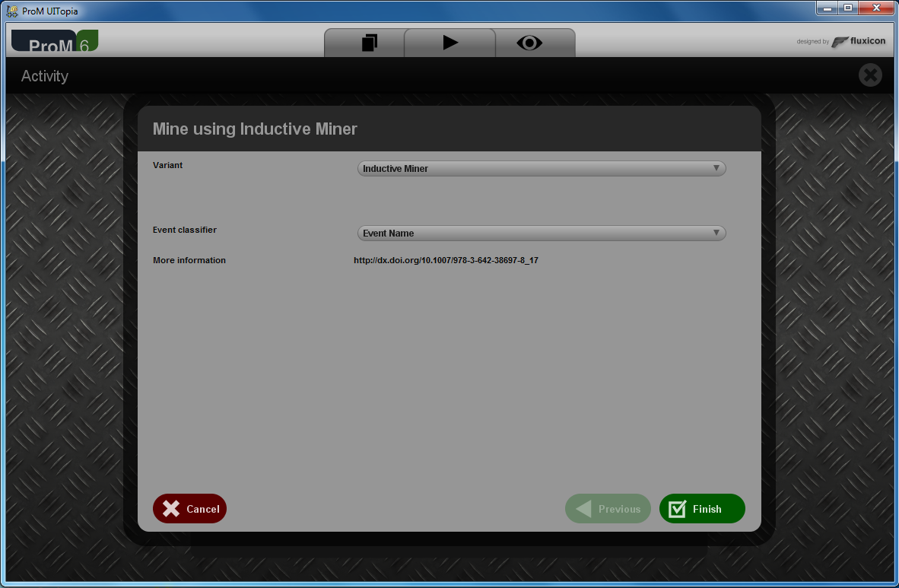
Task: Click the ProM UITopia title bar app icon
Action: click(12, 11)
